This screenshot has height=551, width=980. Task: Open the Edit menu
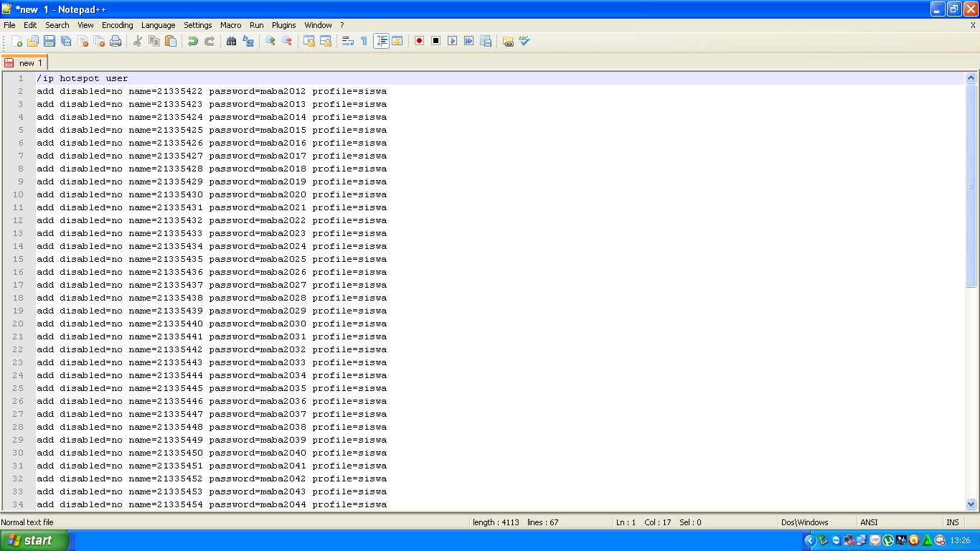pyautogui.click(x=30, y=25)
